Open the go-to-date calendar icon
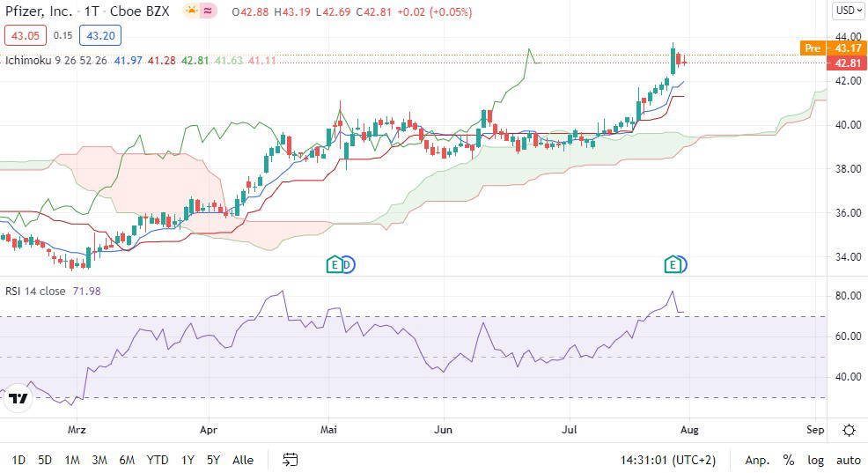Screen dimensions: 868x473 [291, 460]
